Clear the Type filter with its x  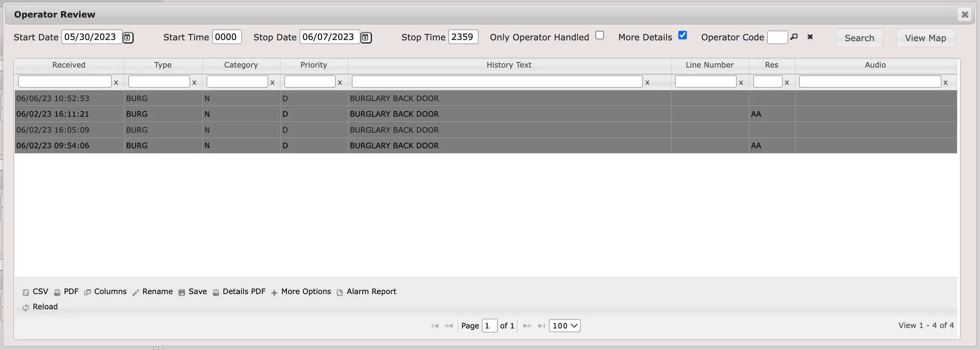pos(194,82)
